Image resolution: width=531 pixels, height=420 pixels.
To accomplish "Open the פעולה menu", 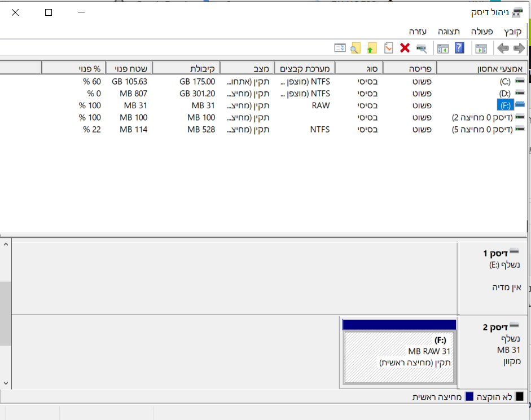I will 481,32.
